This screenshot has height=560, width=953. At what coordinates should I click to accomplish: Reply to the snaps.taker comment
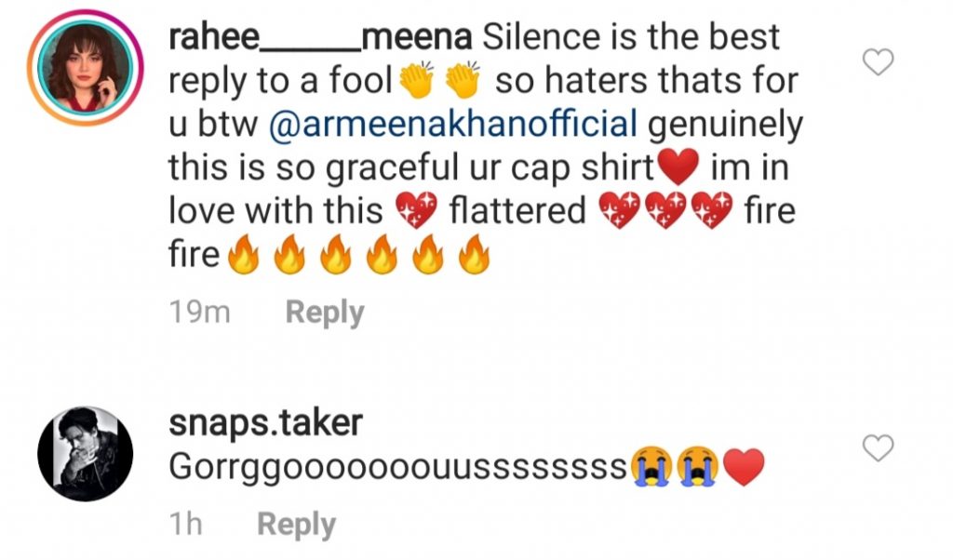pos(296,525)
